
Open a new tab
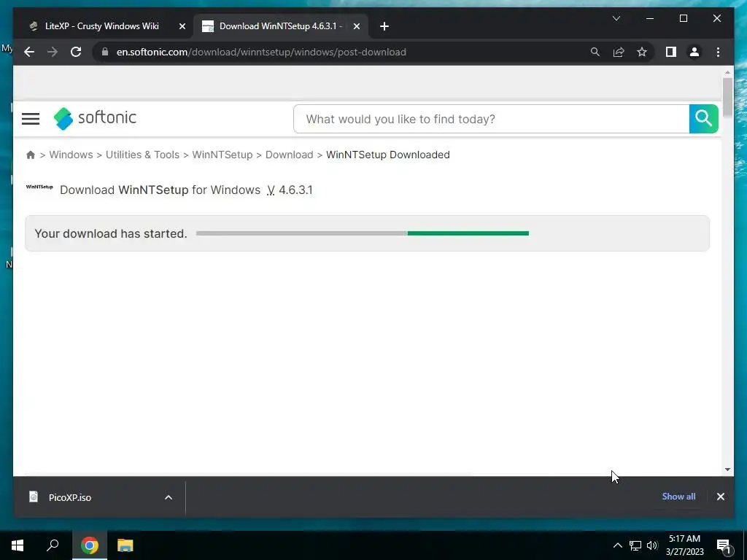click(x=384, y=26)
